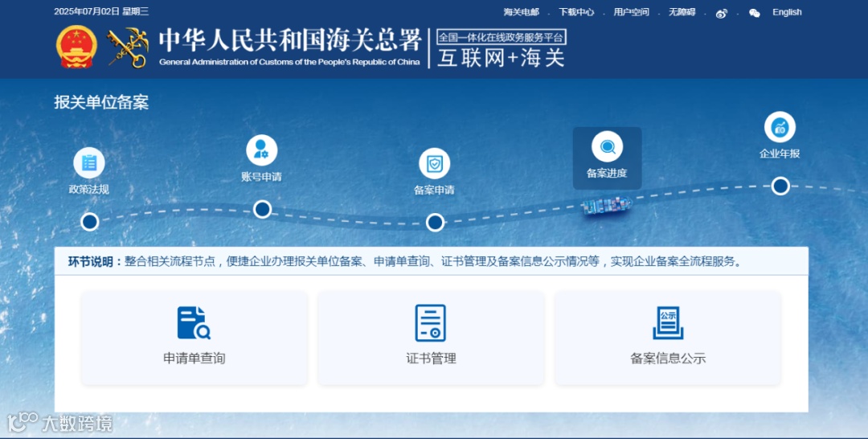Image resolution: width=868 pixels, height=439 pixels.
Task: Select the route node under 政策法规
Action: 90,222
